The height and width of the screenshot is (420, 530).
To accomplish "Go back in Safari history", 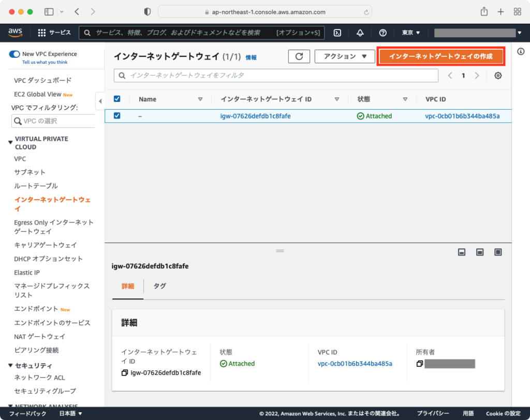I will [77, 12].
